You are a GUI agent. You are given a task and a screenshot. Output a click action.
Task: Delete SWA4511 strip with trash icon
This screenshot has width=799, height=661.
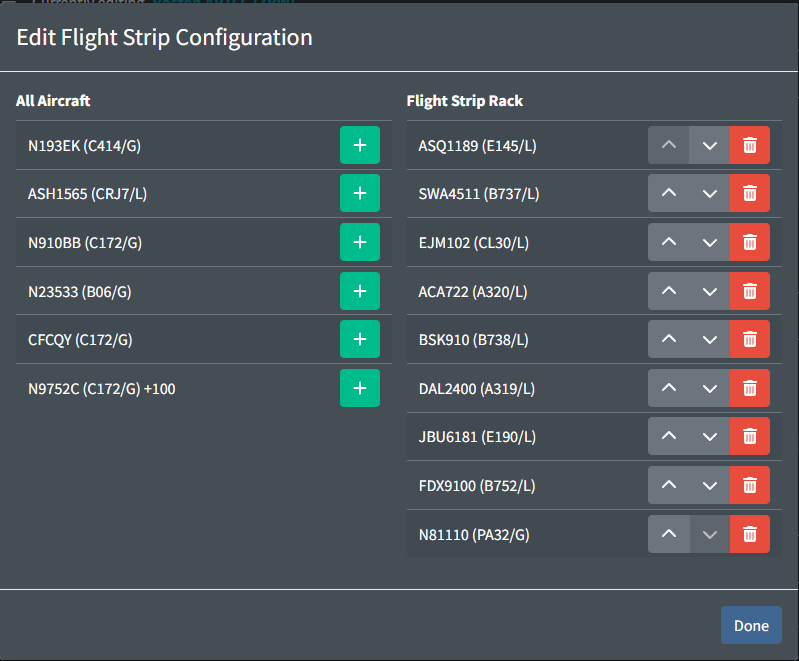coord(750,193)
